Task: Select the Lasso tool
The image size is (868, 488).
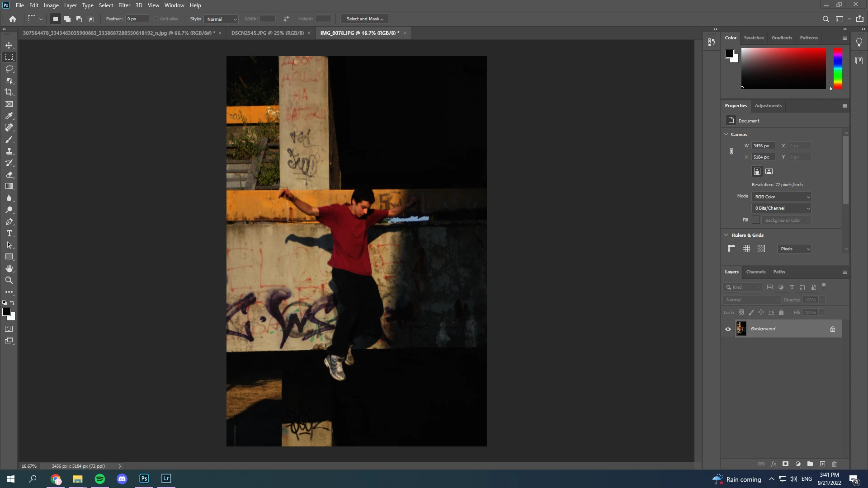Action: pos(9,69)
